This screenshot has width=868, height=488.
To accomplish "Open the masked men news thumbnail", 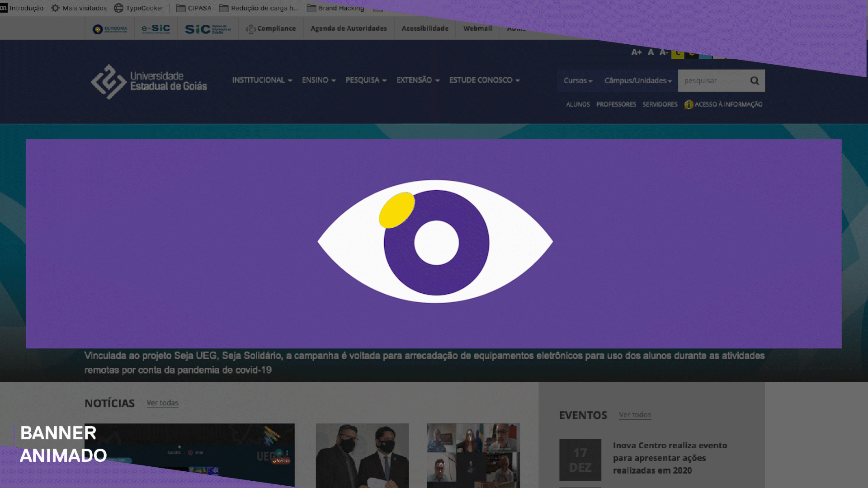I will point(362,455).
